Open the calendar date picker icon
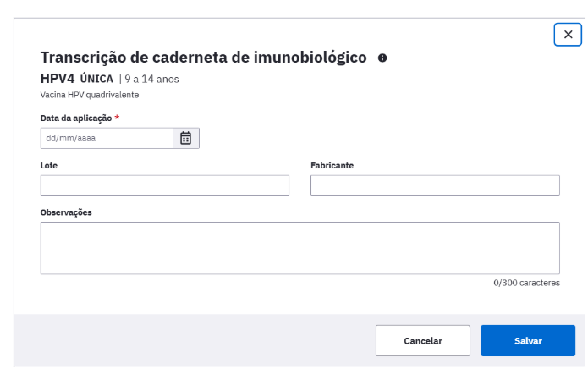This screenshot has height=369, width=588. click(x=185, y=138)
